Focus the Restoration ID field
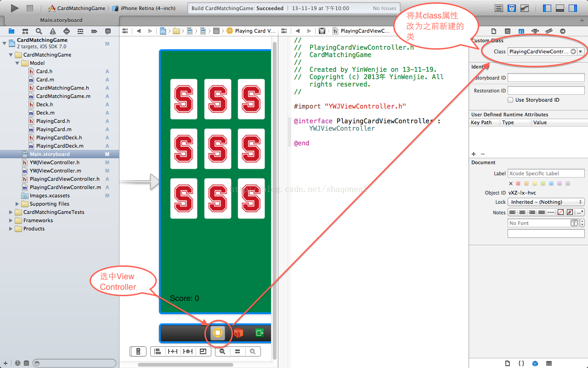This screenshot has width=588, height=368. pos(546,91)
